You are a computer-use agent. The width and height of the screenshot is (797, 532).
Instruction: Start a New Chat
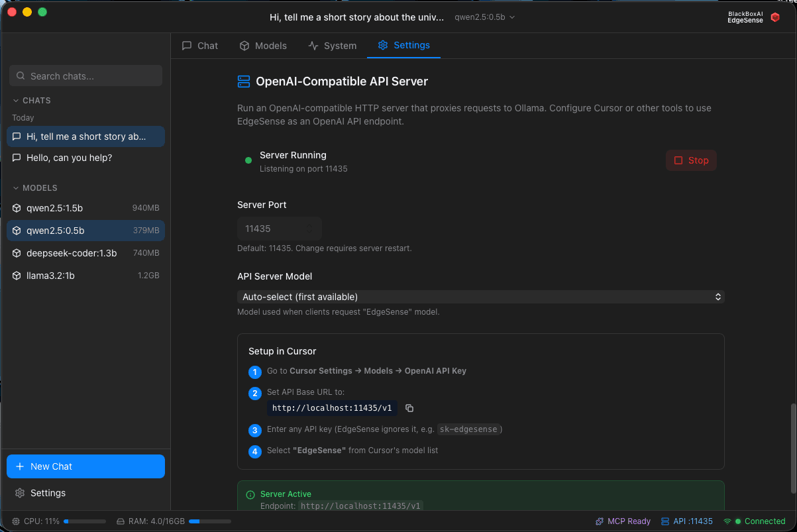[x=85, y=466]
